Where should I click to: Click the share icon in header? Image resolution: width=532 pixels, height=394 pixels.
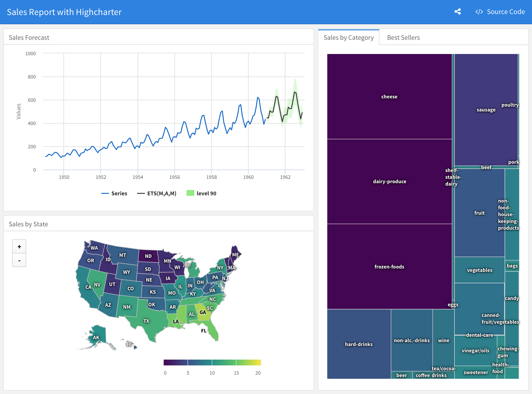click(457, 12)
